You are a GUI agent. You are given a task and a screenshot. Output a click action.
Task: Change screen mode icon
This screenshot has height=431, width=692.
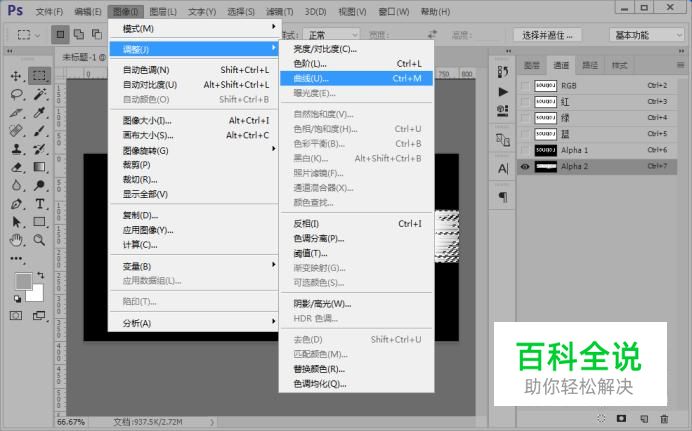(39, 315)
